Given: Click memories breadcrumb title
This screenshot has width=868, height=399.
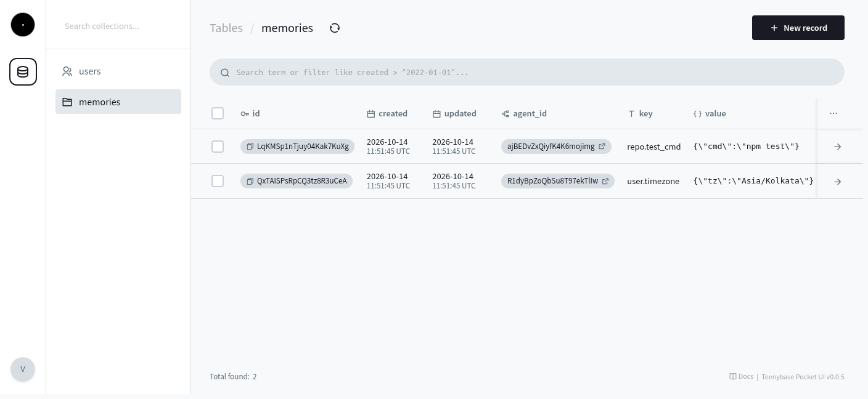Looking at the screenshot, I should (287, 28).
